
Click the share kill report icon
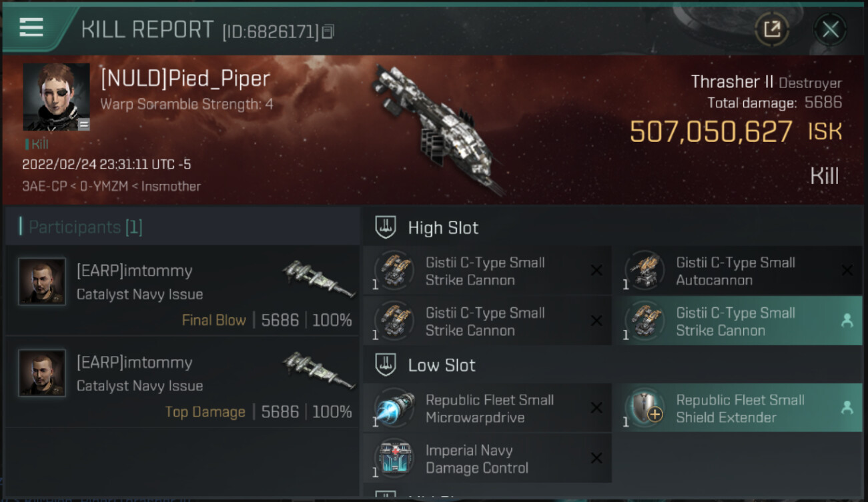pos(772,29)
